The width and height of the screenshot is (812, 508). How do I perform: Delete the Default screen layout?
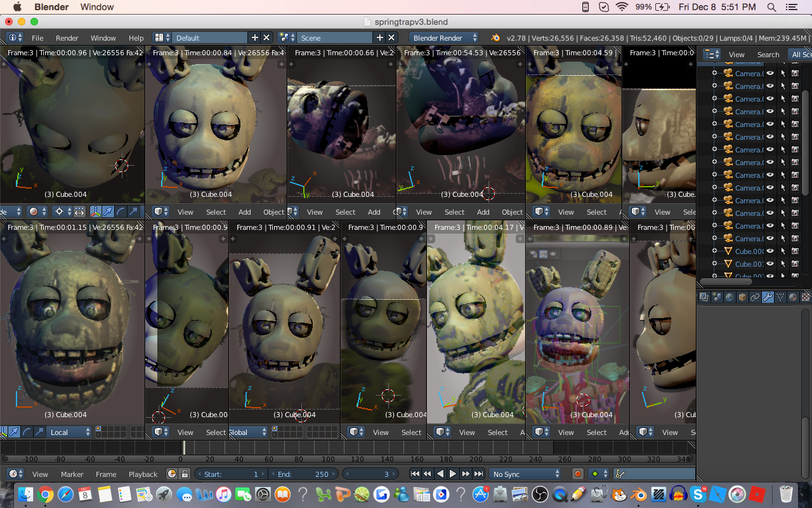[x=266, y=37]
